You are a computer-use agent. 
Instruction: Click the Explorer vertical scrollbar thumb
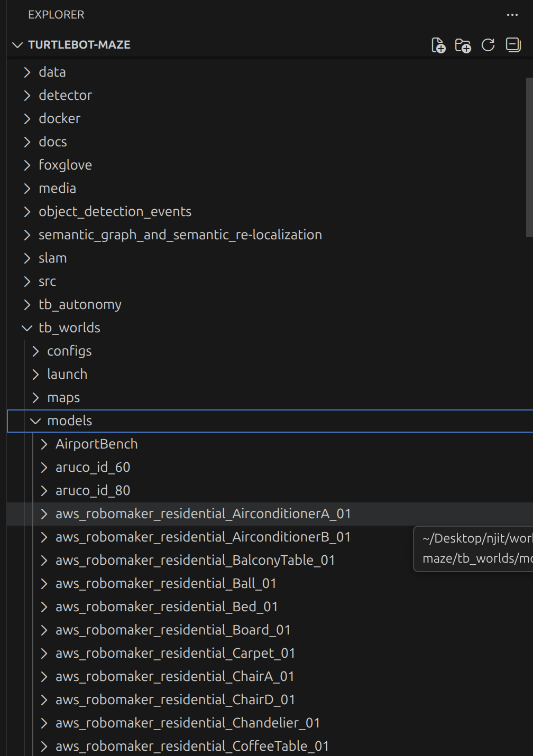[529, 157]
